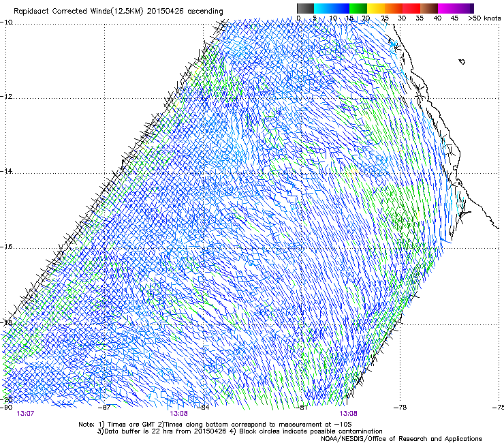Click the yellow 20-25 knots legend segment
Image resolution: width=504 pixels, height=443 pixels.
(x=376, y=8)
